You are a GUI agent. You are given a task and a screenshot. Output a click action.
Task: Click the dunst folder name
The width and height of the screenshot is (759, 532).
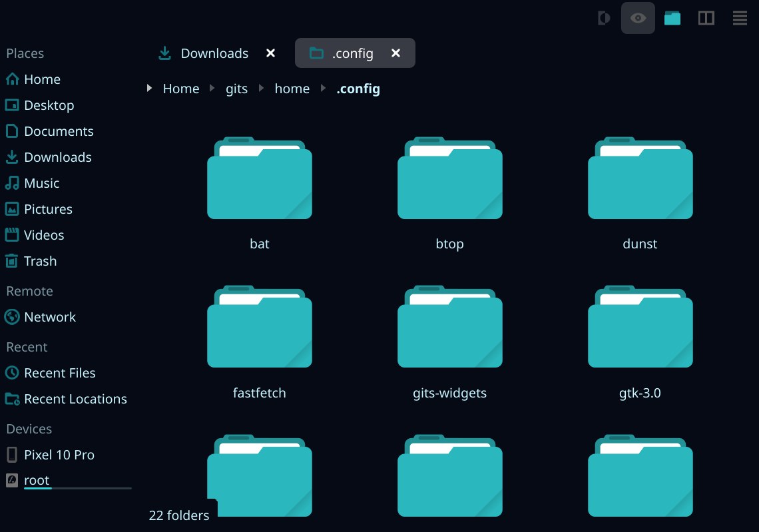(x=640, y=244)
